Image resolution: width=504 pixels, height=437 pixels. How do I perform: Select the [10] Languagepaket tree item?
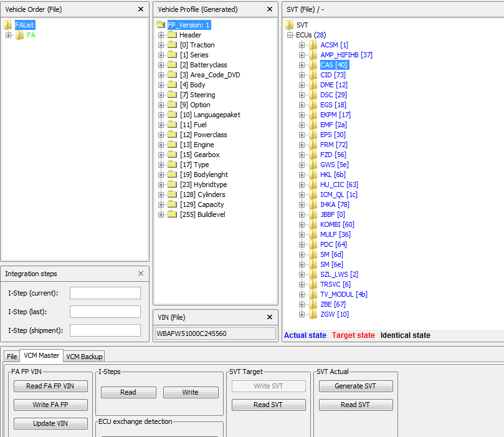click(x=210, y=115)
